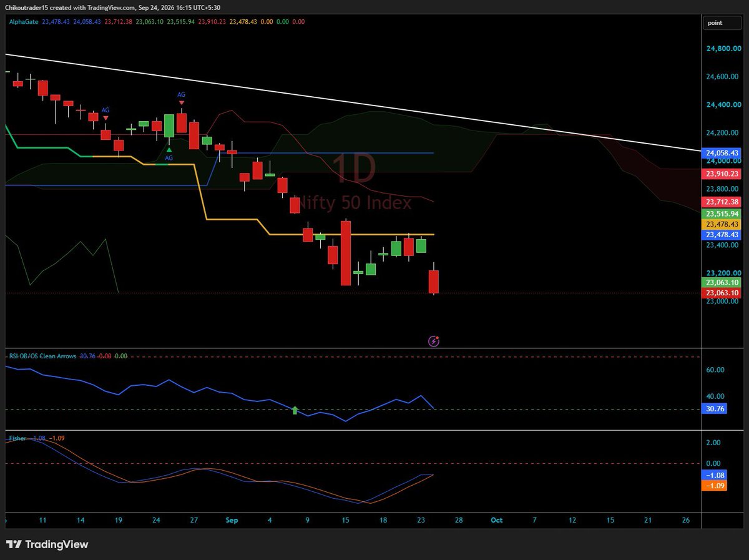Click the 'Oct' label on the time axis
The height and width of the screenshot is (560, 749).
[497, 520]
